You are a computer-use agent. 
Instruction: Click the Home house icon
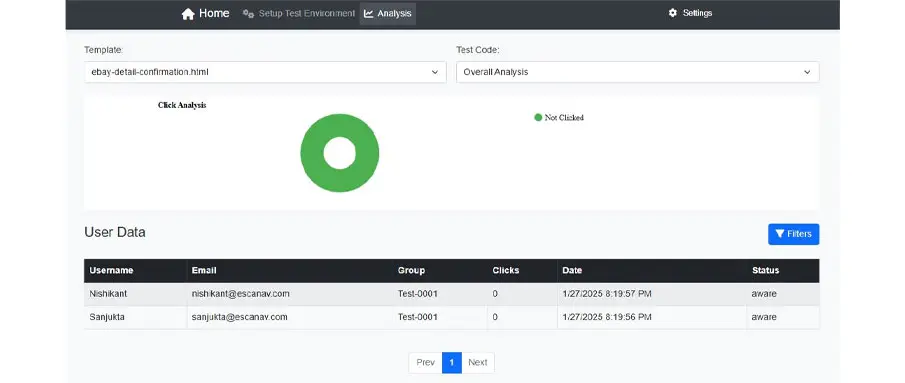[x=188, y=13]
